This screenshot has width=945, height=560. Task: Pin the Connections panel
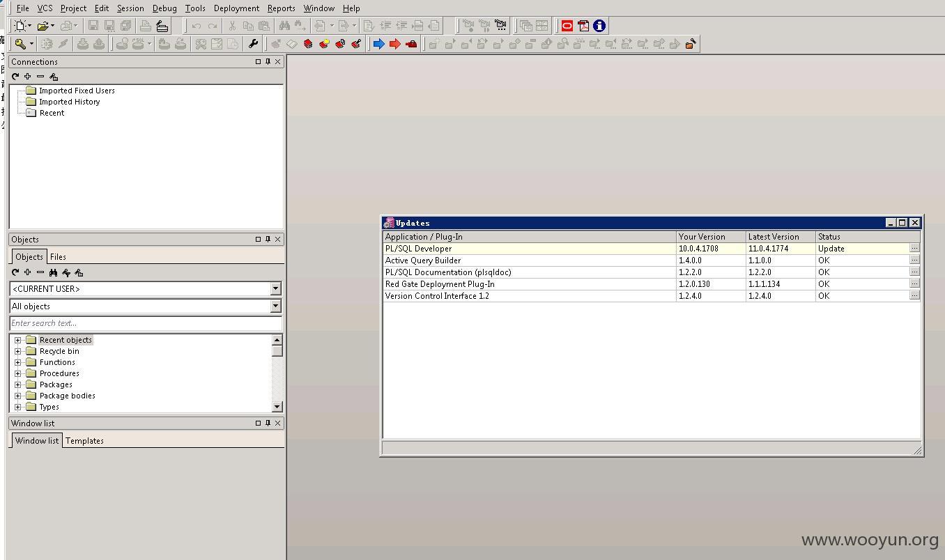coord(268,62)
